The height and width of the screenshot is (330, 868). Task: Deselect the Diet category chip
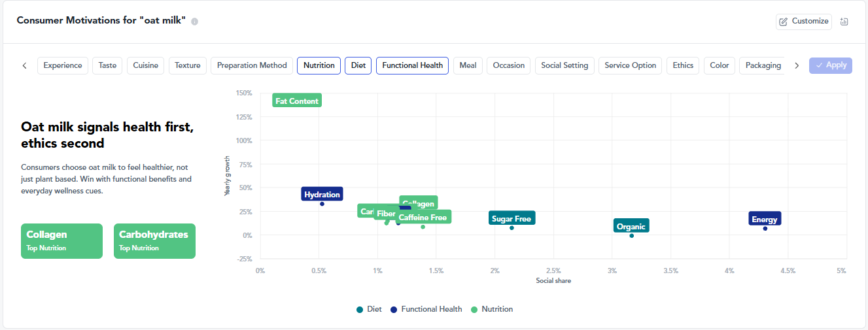[x=358, y=65]
